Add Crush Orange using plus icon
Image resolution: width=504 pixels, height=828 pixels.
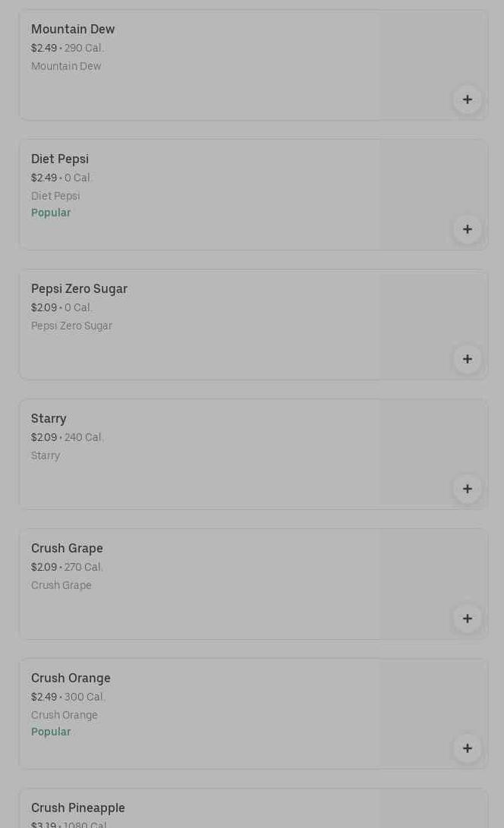(468, 748)
